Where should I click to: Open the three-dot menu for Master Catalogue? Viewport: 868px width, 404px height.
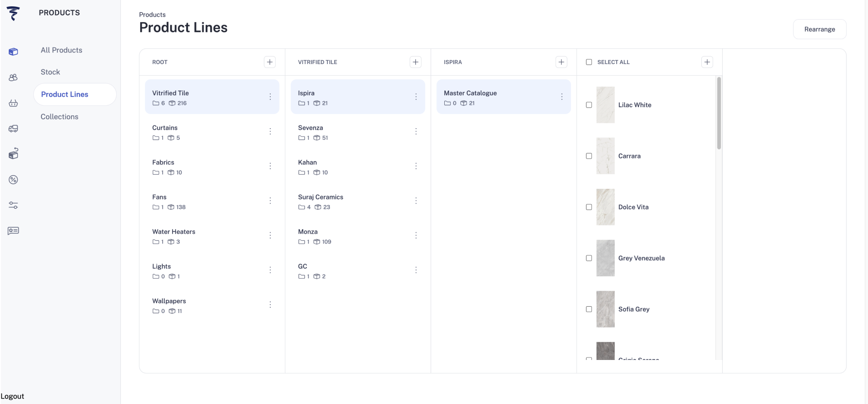click(x=562, y=97)
